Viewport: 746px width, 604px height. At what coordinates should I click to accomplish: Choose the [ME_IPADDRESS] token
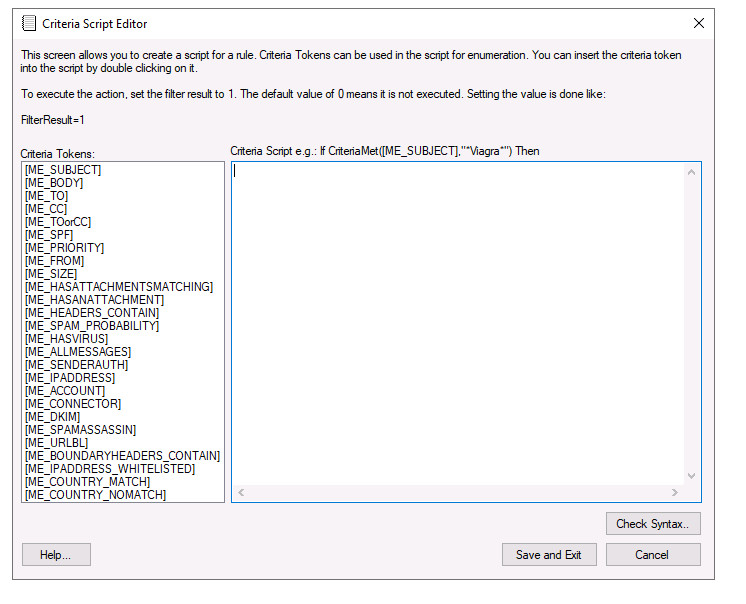click(x=70, y=378)
